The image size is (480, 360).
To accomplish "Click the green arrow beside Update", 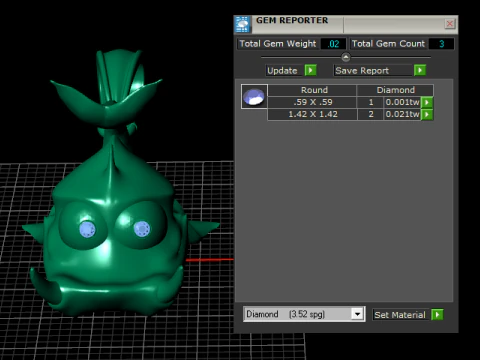I will tap(310, 70).
